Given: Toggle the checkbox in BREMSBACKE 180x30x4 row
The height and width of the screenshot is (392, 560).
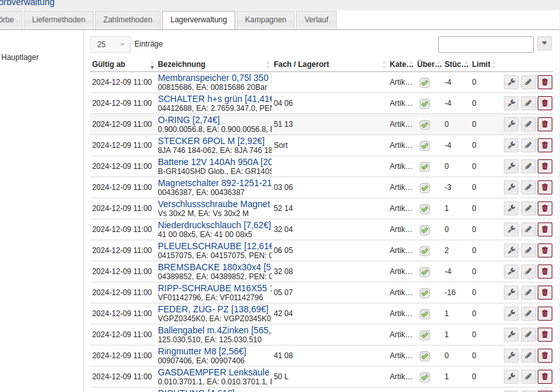Looking at the screenshot, I should (425, 272).
